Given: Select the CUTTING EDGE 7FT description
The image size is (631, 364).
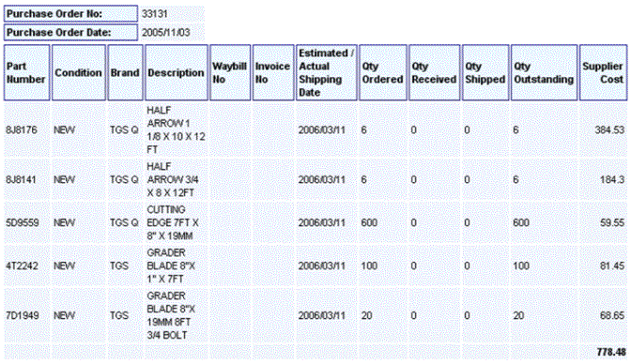Looking at the screenshot, I should 173,223.
